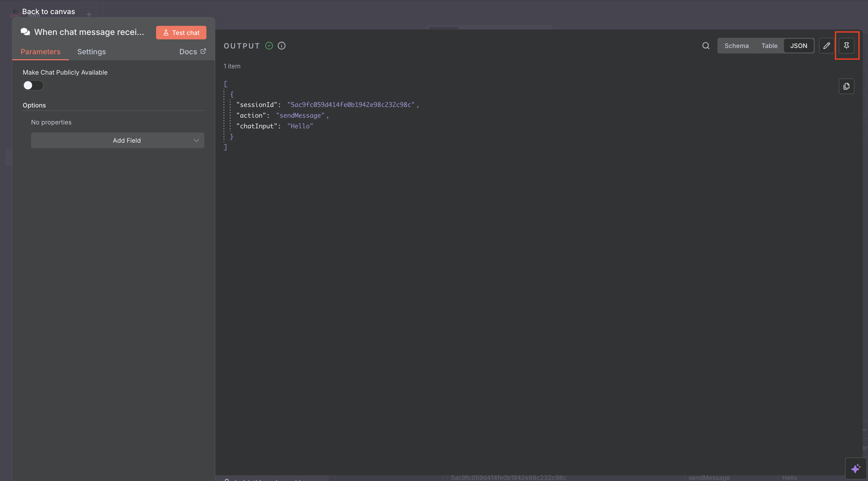Toggle Make Chat Publicly Available switch
Viewport: 868px width, 481px height.
(x=33, y=86)
